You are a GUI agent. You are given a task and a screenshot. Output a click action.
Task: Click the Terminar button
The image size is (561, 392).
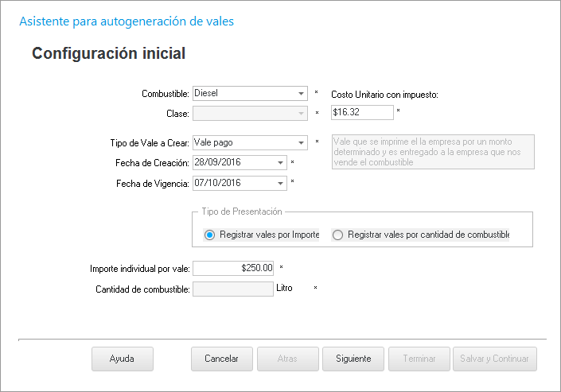point(419,359)
